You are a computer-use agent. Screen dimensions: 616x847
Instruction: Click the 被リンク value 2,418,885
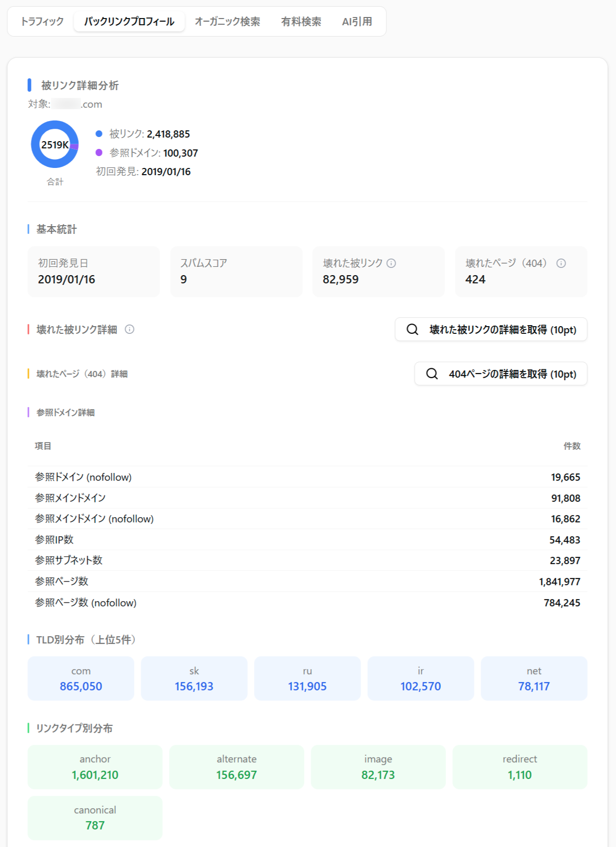tap(168, 134)
